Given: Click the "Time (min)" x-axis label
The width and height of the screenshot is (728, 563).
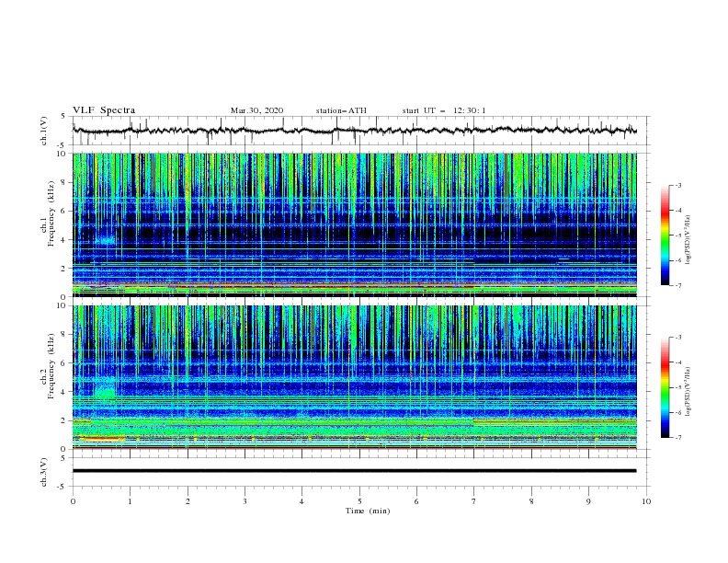Looking at the screenshot, I should coord(368,511).
